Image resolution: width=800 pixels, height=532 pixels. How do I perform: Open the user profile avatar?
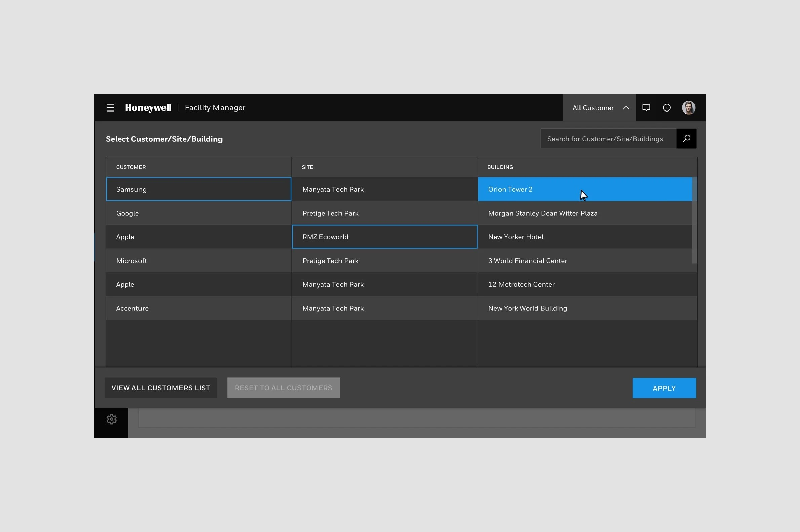tap(689, 108)
